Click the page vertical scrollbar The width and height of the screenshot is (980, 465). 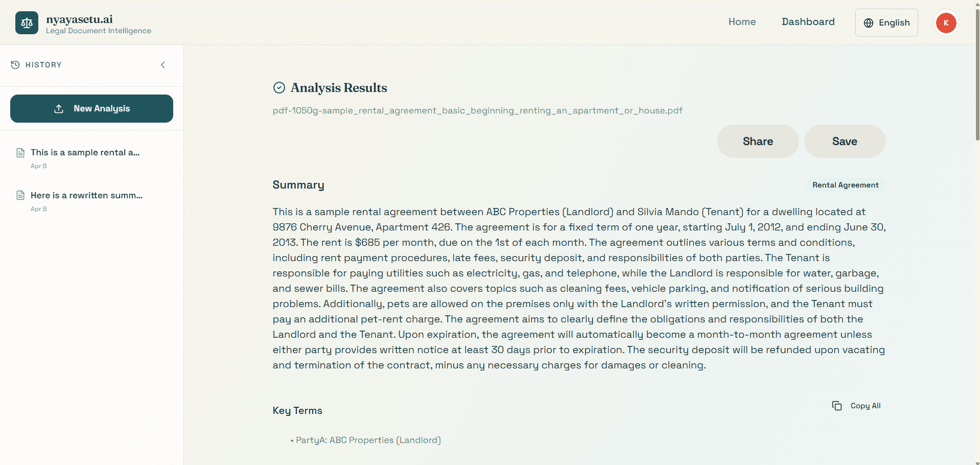(x=977, y=77)
